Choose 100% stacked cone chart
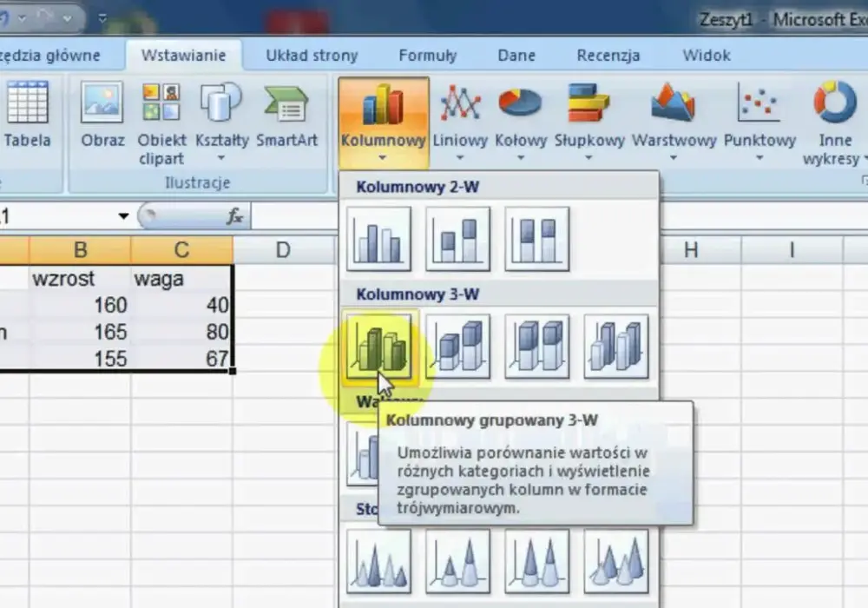 click(x=537, y=561)
